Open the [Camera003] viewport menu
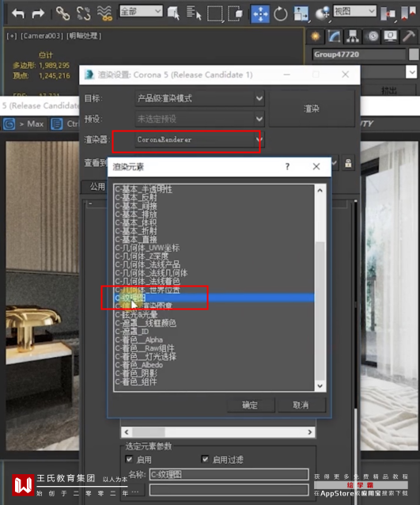420x505 pixels. [42, 36]
